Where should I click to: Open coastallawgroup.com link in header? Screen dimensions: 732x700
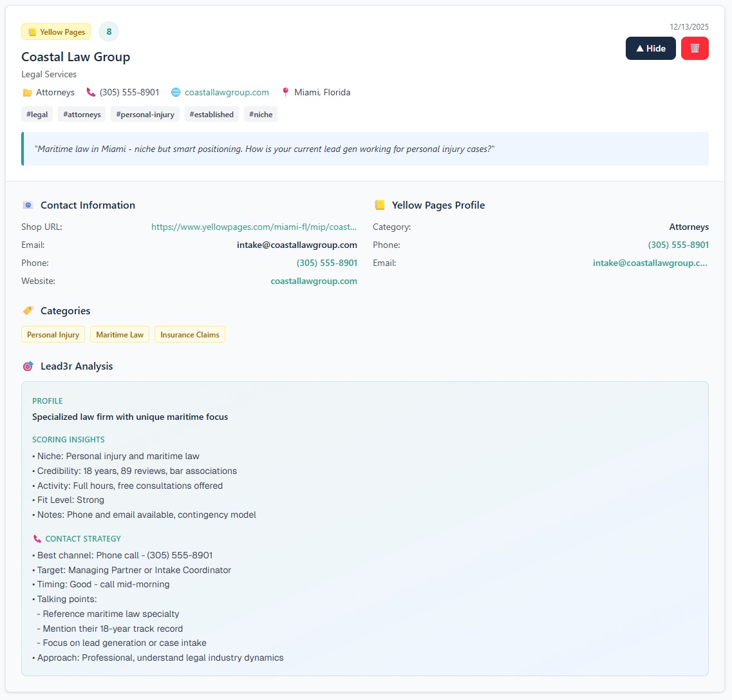(x=227, y=92)
